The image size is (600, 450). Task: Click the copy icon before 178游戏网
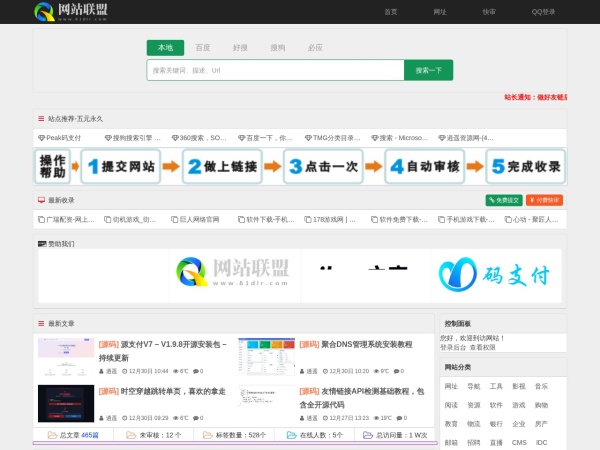click(308, 220)
